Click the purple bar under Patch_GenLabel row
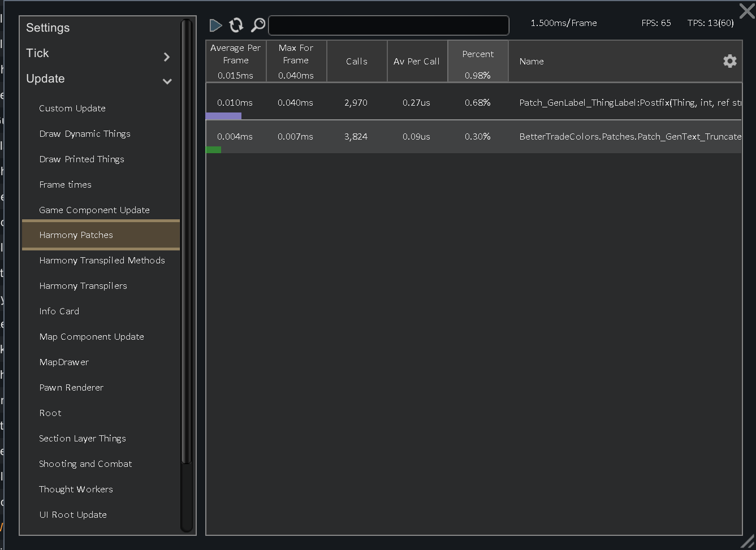Image resolution: width=756 pixels, height=550 pixels. 223,116
